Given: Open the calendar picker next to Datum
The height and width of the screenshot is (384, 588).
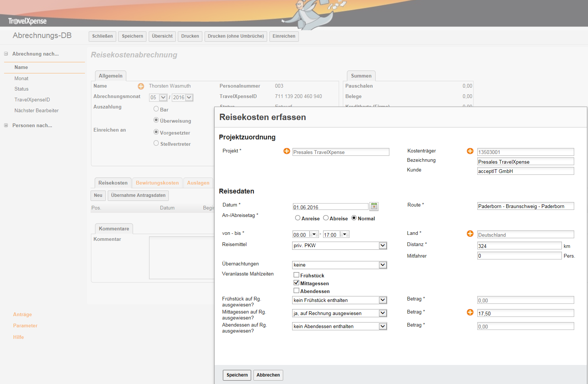Looking at the screenshot, I should 374,206.
